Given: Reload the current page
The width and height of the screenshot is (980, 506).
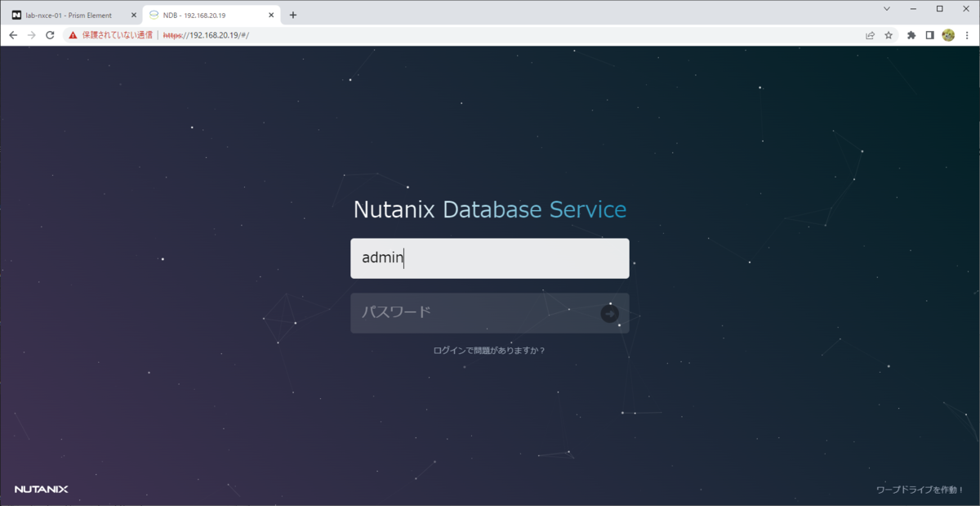Looking at the screenshot, I should (x=50, y=35).
